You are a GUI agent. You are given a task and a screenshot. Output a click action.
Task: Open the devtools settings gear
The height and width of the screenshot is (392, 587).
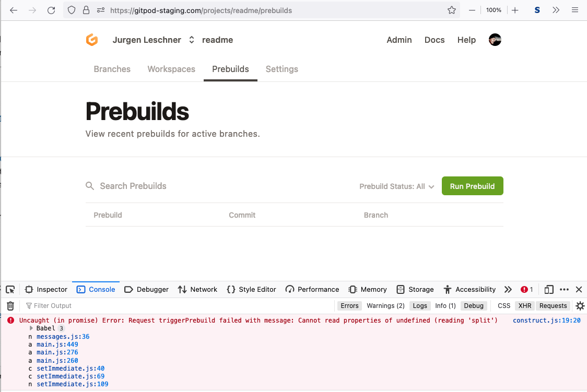click(580, 305)
